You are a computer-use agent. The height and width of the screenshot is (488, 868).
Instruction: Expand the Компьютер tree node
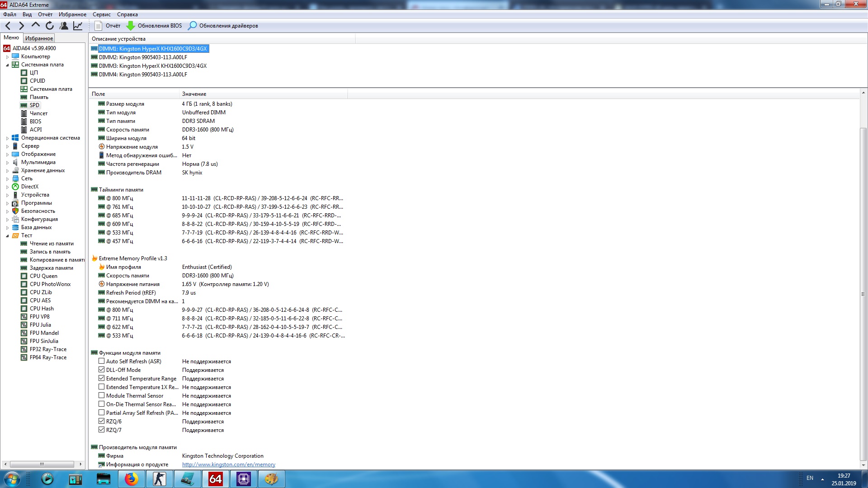coord(7,57)
